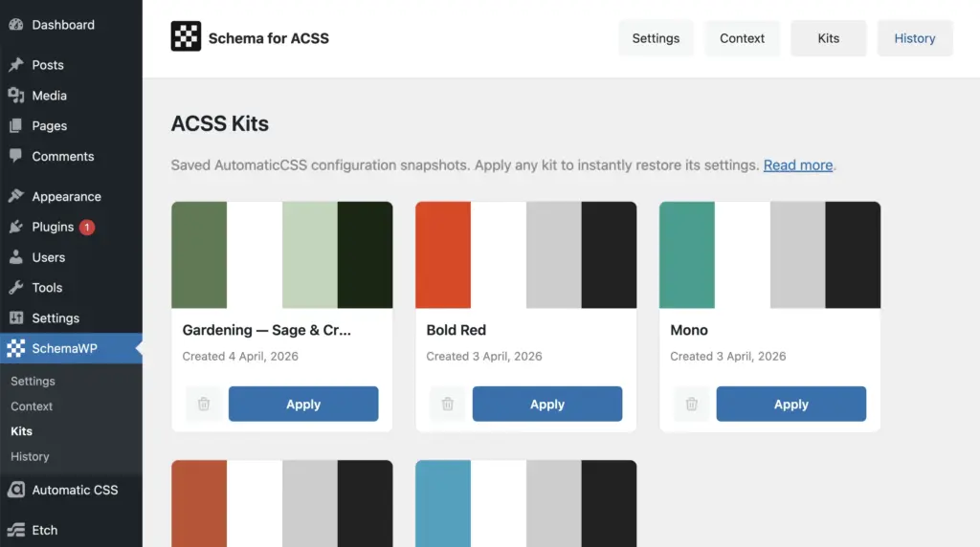Open SchemaWP Settings submenu item
Screen dimensions: 980x547
pyautogui.click(x=33, y=381)
